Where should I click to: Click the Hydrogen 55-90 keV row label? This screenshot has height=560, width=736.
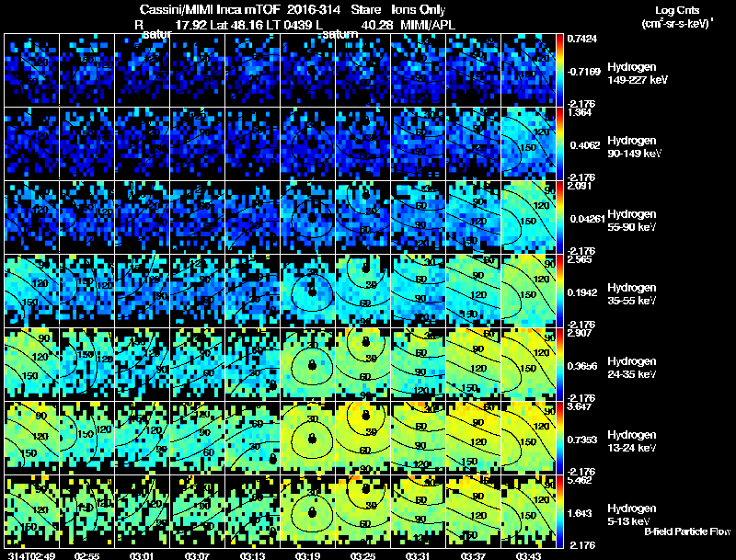tap(632, 221)
